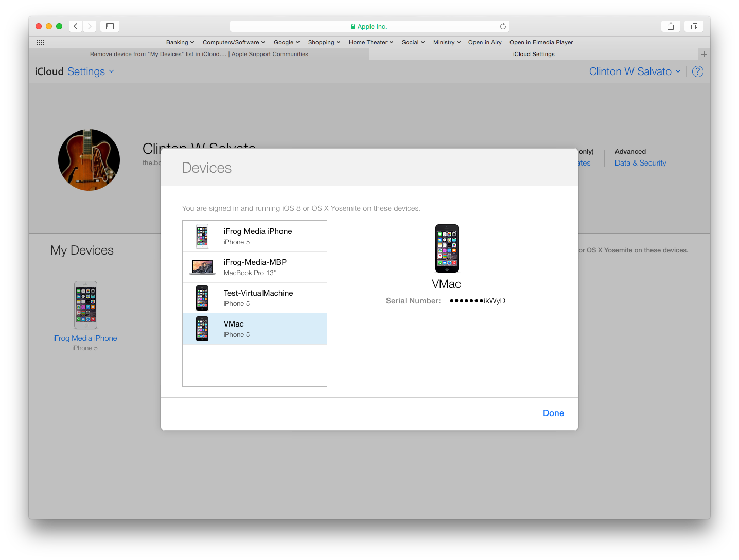739x560 pixels.
Task: Reload the page from the address bar
Action: coord(503,26)
